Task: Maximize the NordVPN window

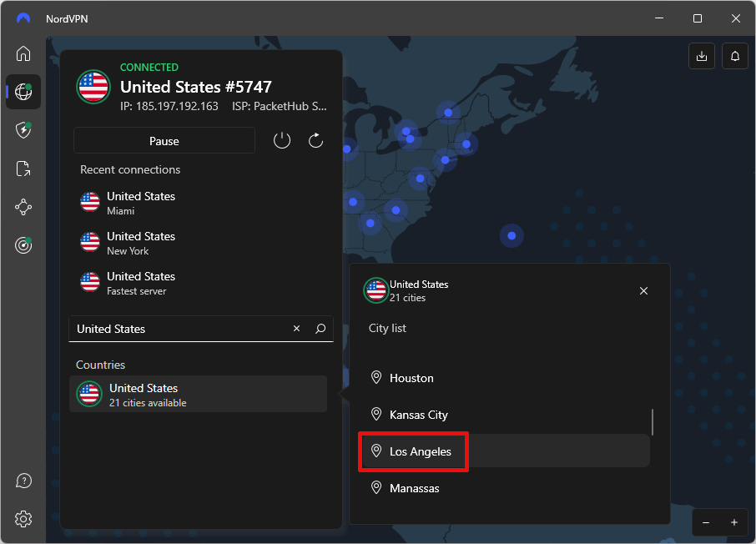Action: point(698,18)
